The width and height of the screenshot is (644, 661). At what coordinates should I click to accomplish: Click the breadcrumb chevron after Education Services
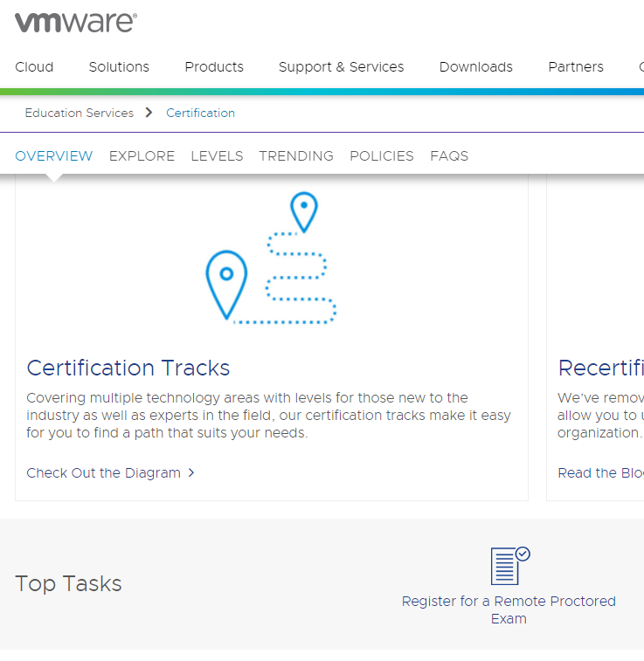coord(149,113)
